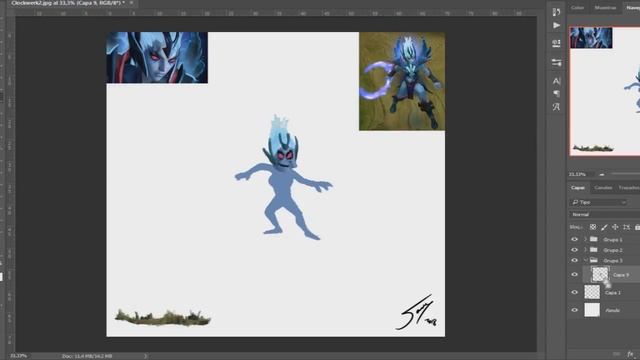Open the Actions panel play icon
The height and width of the screenshot is (360, 640).
(x=556, y=25)
